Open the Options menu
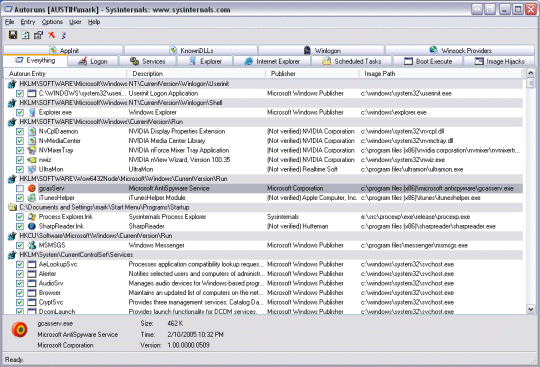 52,22
